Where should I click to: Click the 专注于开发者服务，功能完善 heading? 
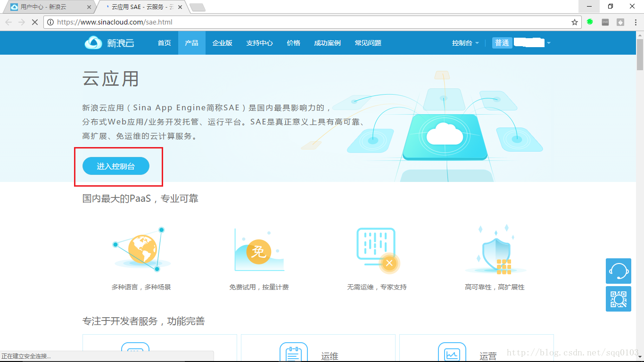tap(144, 321)
